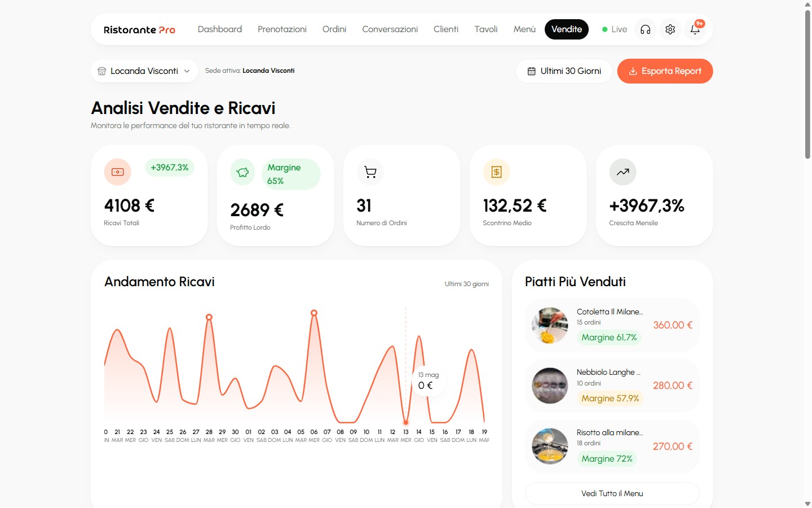Click the chevron next to Locanda Visconti
This screenshot has width=812, height=508.
(x=187, y=71)
